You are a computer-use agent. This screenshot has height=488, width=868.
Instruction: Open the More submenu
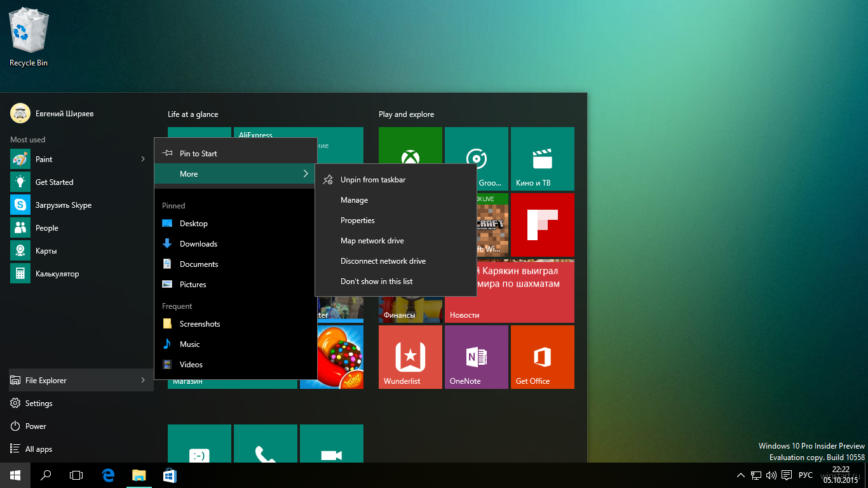point(236,173)
